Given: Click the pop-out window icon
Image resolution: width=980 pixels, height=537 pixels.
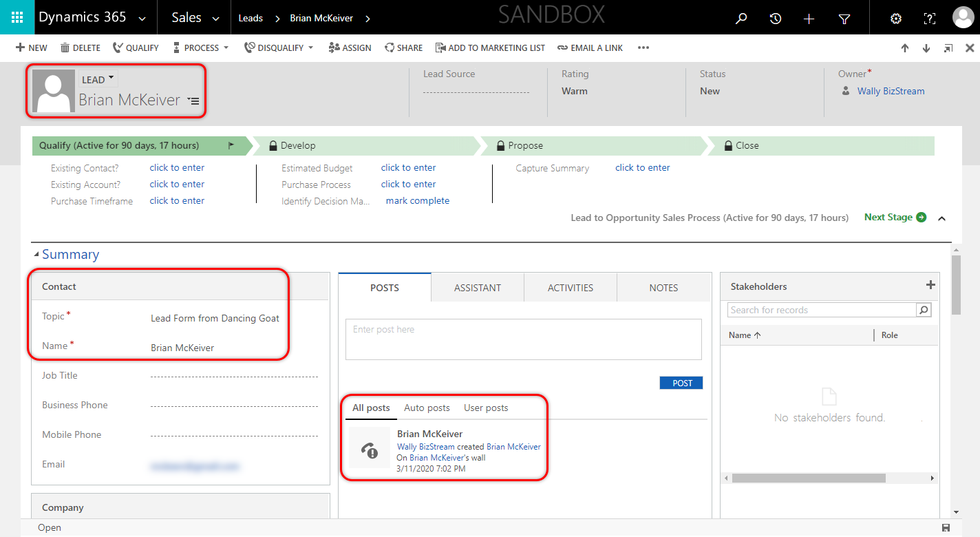Looking at the screenshot, I should click(948, 48).
